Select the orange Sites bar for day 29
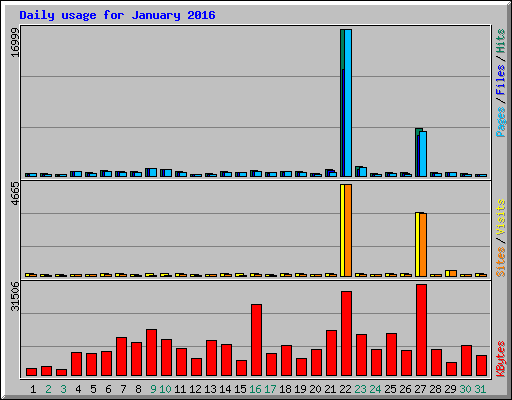The width and height of the screenshot is (512, 400). coord(453,274)
